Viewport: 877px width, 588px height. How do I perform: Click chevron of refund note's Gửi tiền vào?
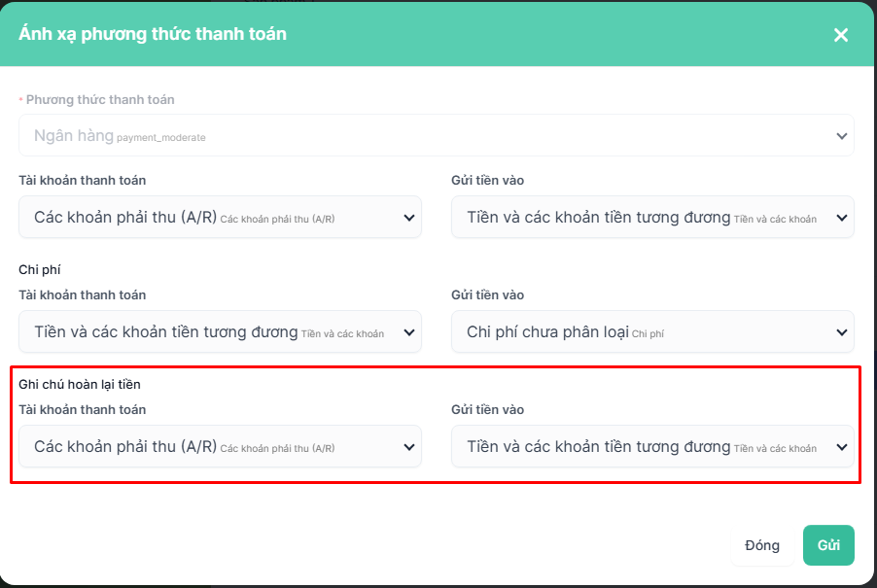[842, 447]
